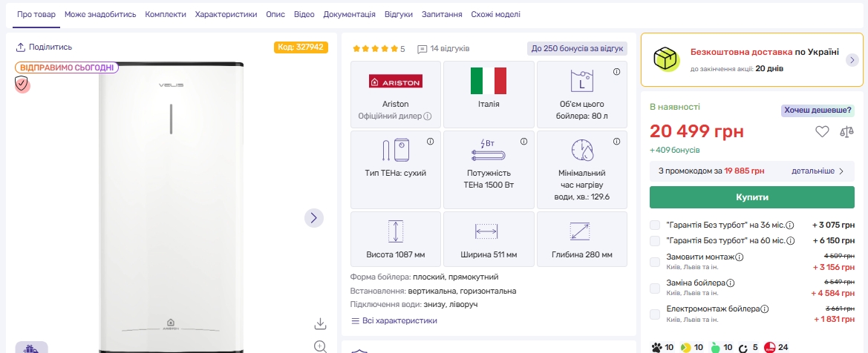
Task: Check the Електромонтаж бойлера option
Action: click(655, 314)
